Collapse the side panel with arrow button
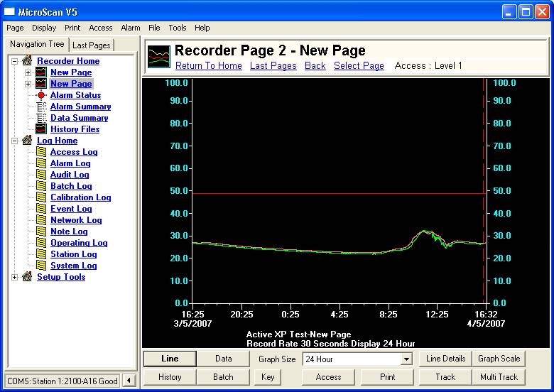Screen dimensions: 554x392 point(129,381)
